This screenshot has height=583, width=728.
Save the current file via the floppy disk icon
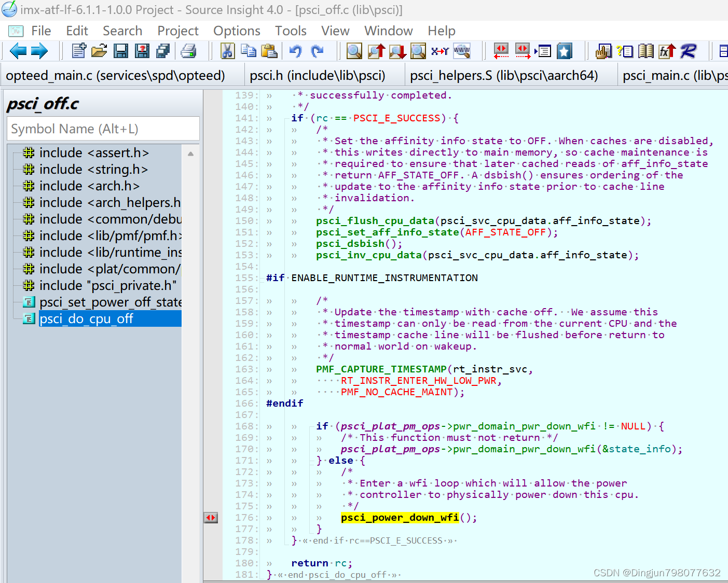click(x=121, y=51)
